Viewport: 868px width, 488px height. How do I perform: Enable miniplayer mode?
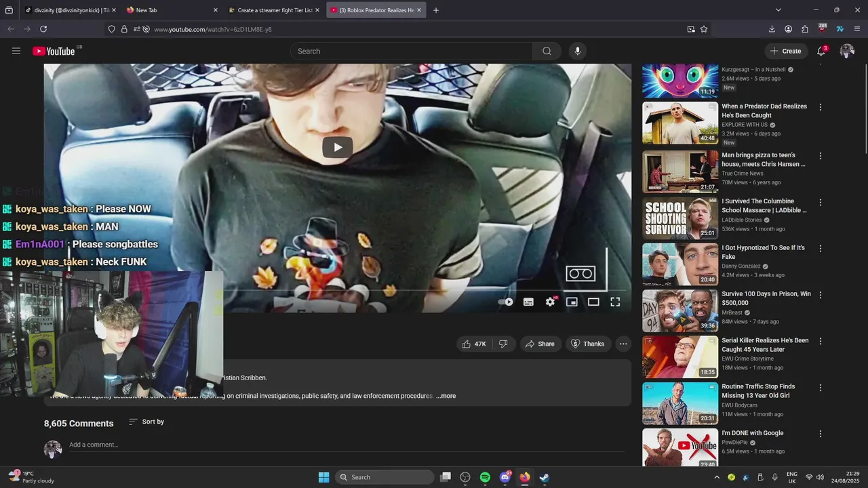pyautogui.click(x=572, y=302)
